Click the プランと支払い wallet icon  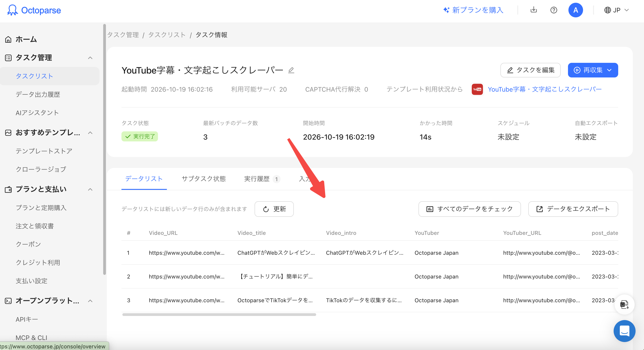point(8,189)
